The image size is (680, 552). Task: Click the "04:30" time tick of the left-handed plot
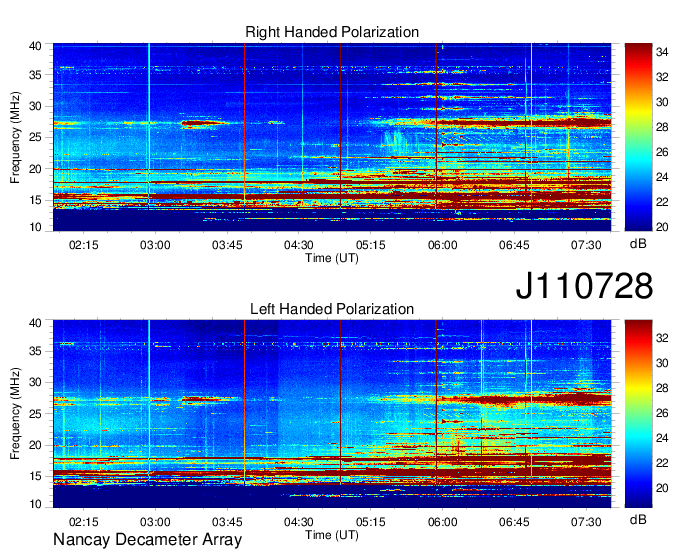pos(299,522)
